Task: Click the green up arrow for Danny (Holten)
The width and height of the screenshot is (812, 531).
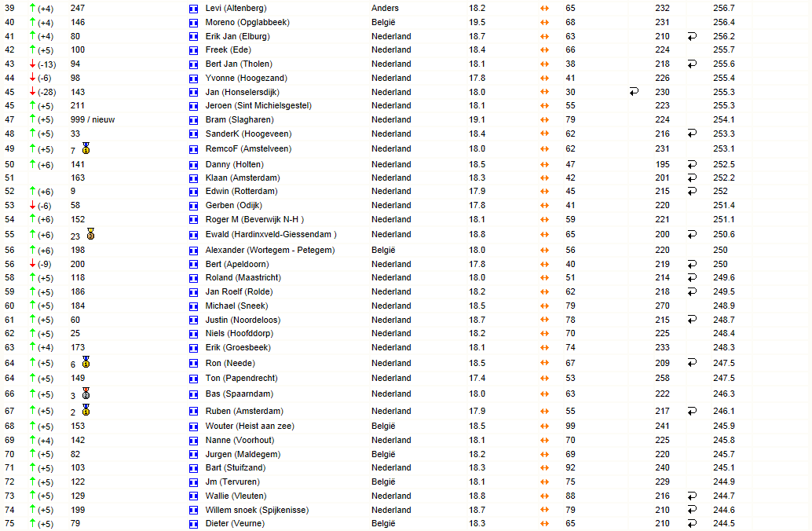Action: [x=33, y=164]
